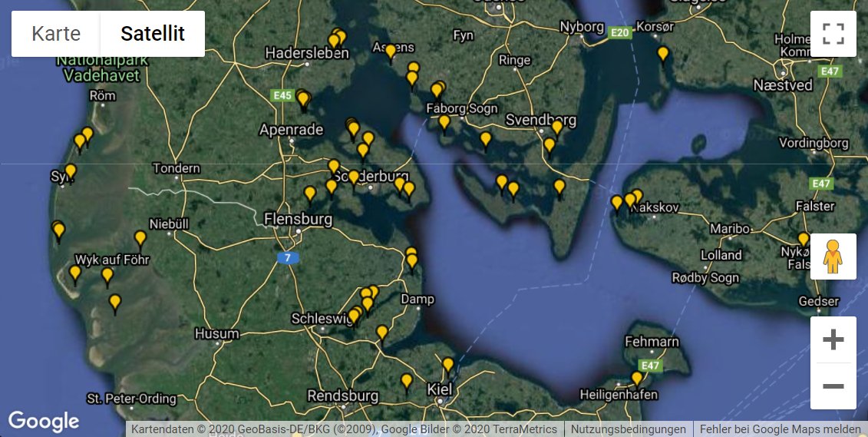Click the yellow marker near Korsør

click(662, 55)
